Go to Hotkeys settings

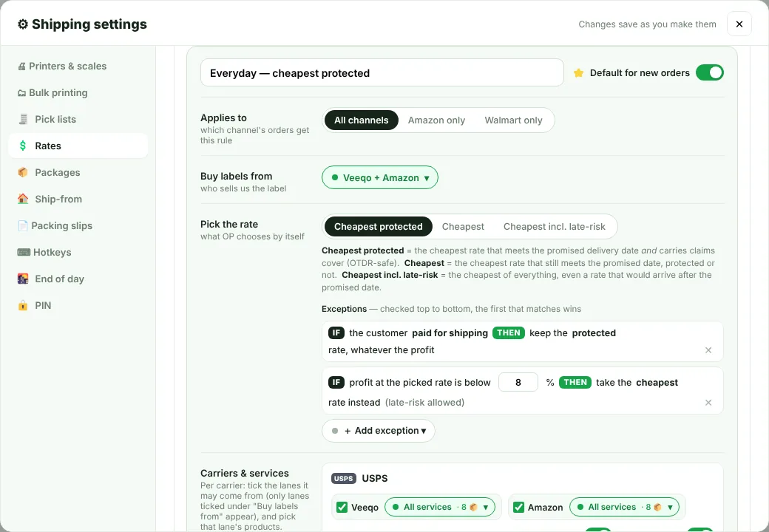(x=78, y=252)
